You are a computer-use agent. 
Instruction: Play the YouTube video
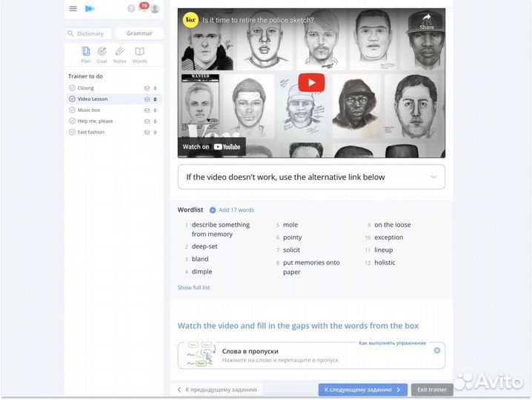click(311, 82)
